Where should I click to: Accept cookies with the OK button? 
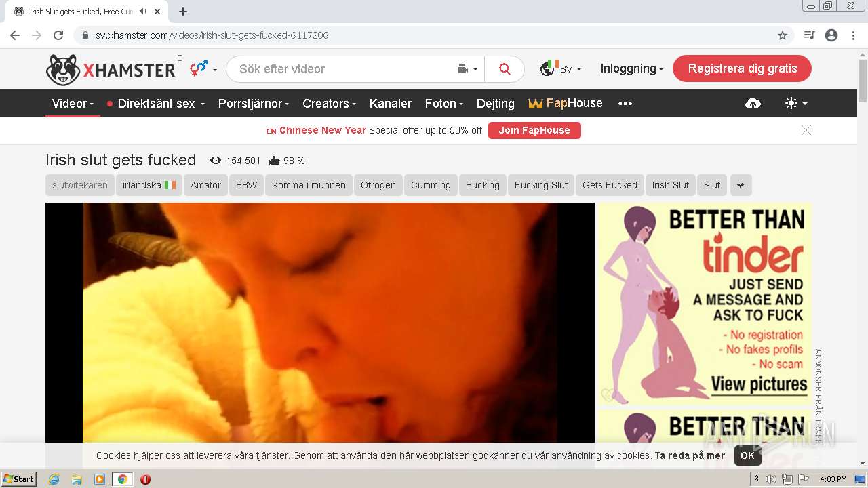point(747,455)
